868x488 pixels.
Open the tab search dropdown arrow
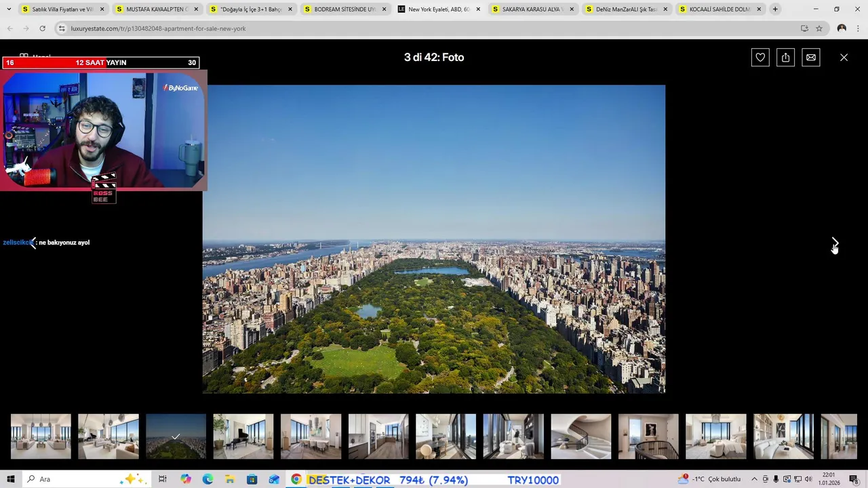coord(9,9)
